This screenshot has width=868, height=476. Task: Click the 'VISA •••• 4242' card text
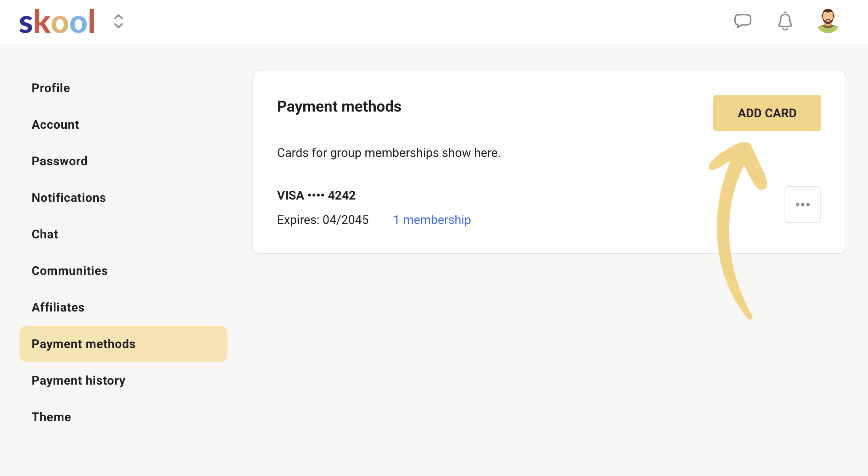[x=316, y=195]
